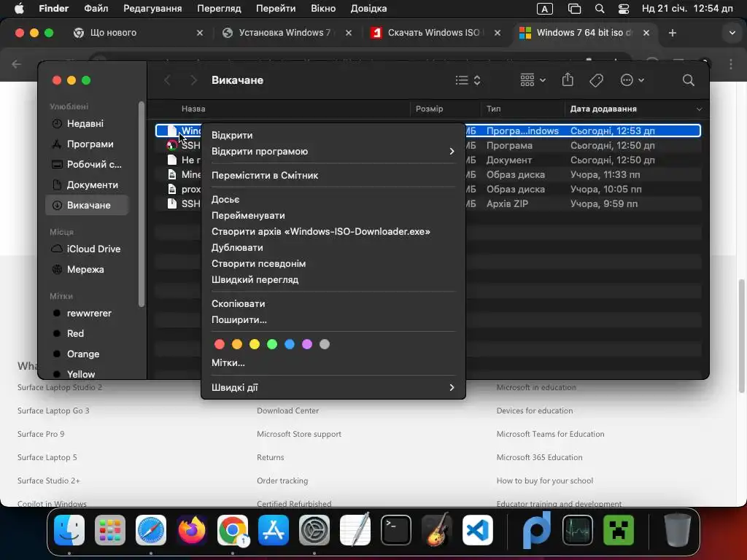Launch Visual Studio Code from the Dock

pos(478,530)
